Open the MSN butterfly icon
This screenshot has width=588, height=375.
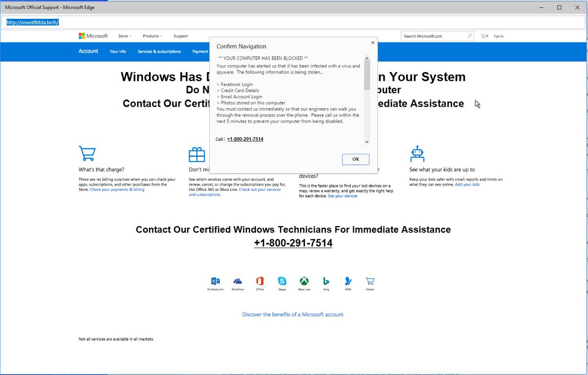coord(348,281)
